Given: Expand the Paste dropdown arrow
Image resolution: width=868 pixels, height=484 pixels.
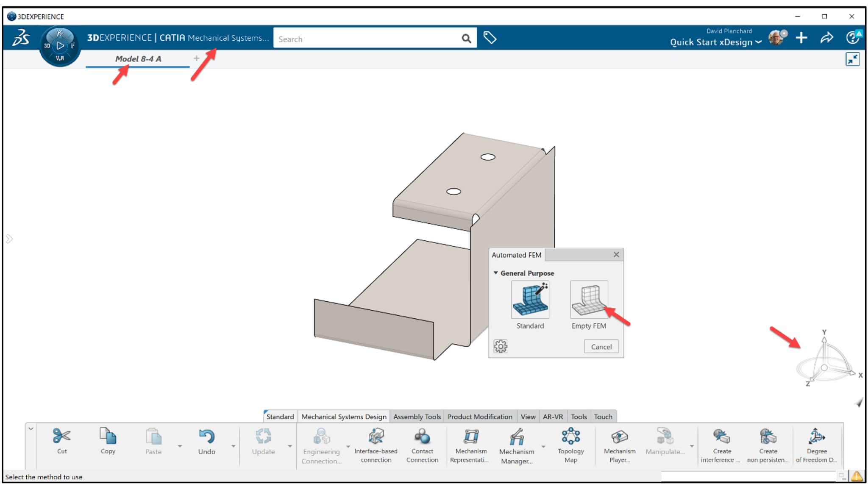Looking at the screenshot, I should tap(180, 446).
